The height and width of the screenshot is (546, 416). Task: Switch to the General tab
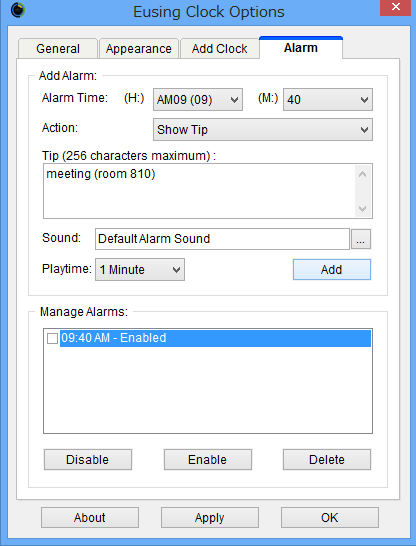click(58, 48)
